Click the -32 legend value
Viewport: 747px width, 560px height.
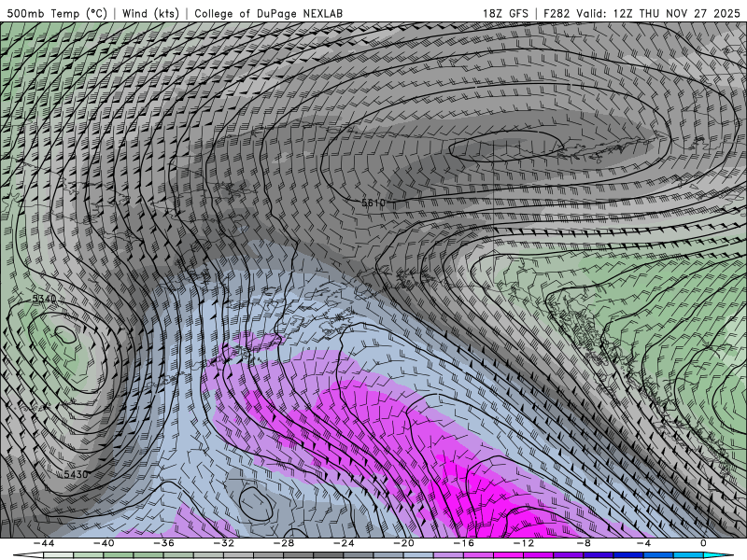point(223,543)
